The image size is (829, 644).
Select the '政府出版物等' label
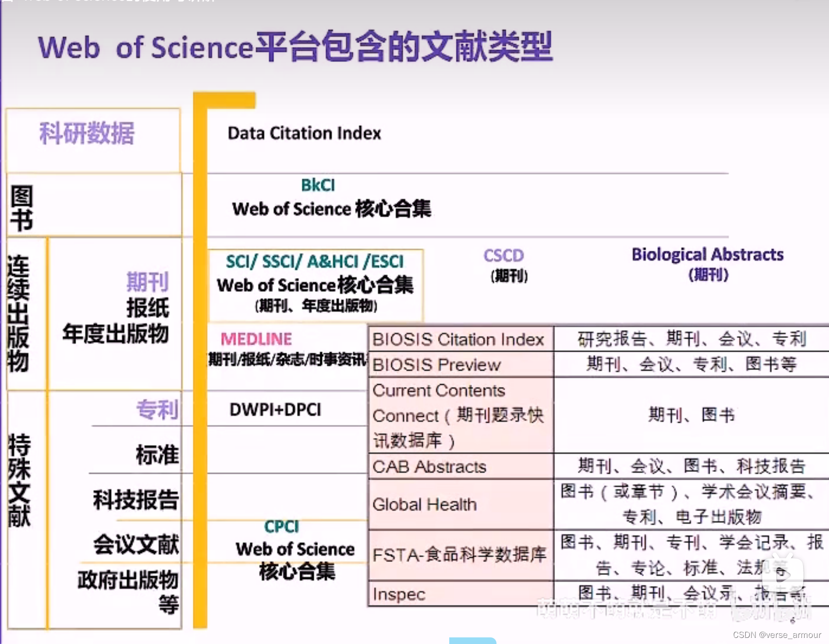(128, 592)
